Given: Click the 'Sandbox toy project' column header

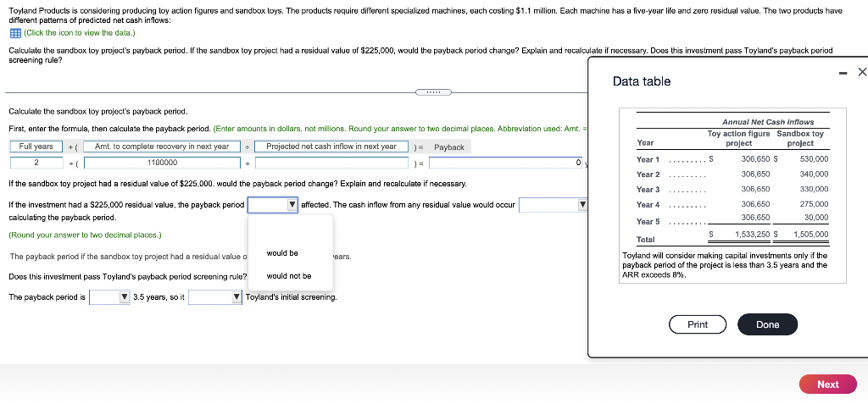Looking at the screenshot, I should pos(800,138).
